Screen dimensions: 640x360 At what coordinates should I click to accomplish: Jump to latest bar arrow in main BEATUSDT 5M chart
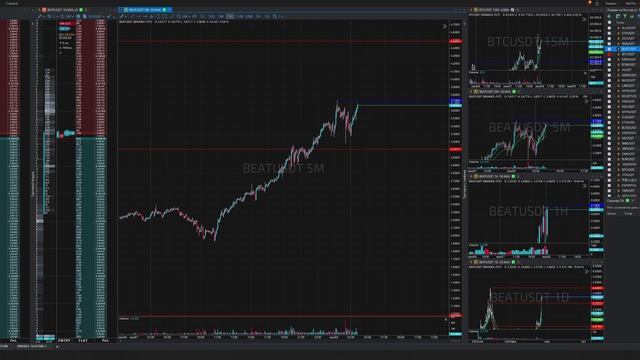click(x=444, y=27)
